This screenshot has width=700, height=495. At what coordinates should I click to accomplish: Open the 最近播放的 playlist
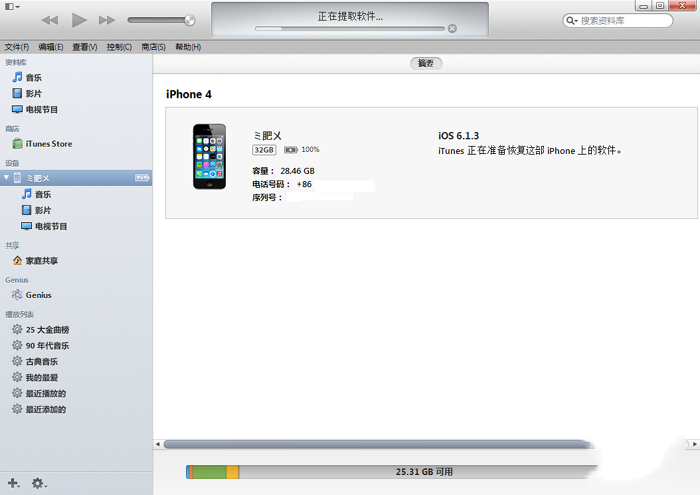[76, 393]
